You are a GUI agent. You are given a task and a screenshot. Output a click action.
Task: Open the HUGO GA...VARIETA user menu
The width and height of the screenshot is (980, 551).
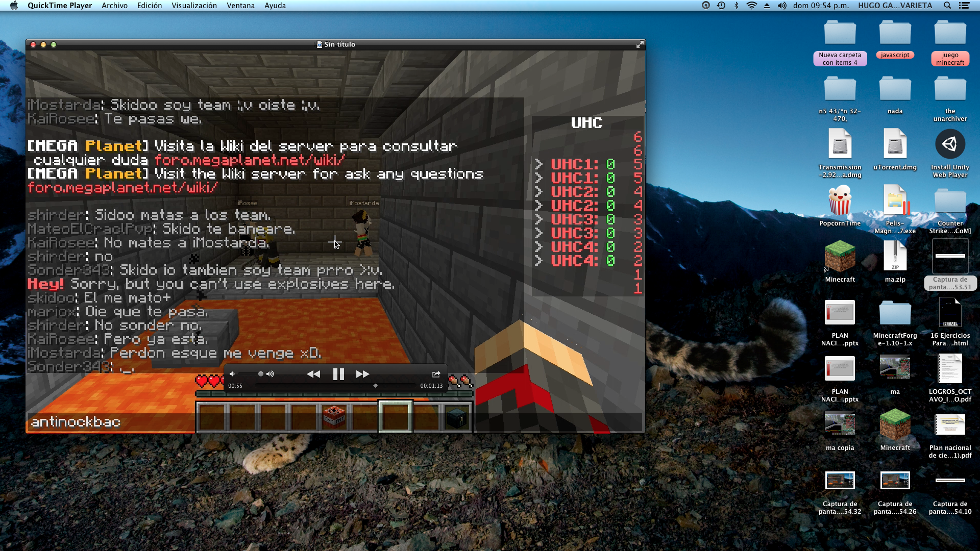[x=895, y=6]
